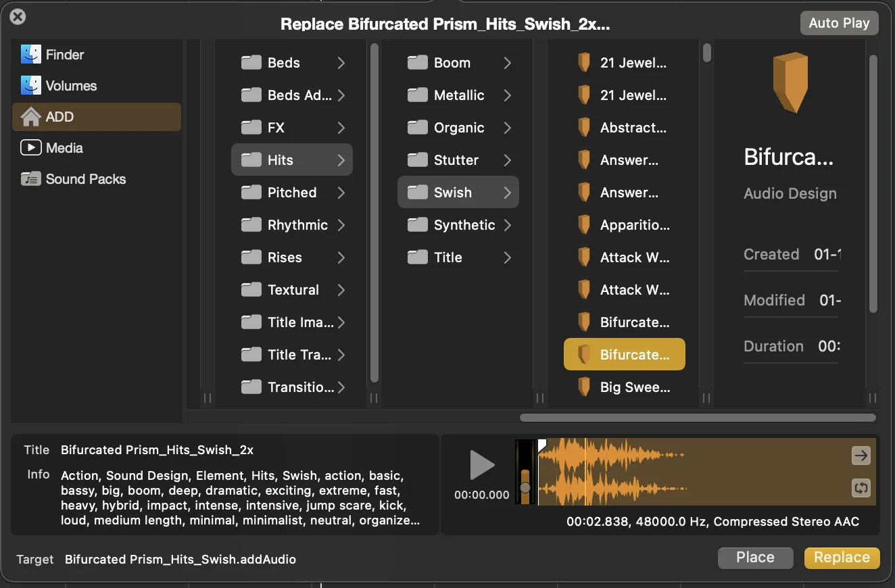Click the waveform playhead marker
Screen dimensions: 895x588
tap(541, 445)
